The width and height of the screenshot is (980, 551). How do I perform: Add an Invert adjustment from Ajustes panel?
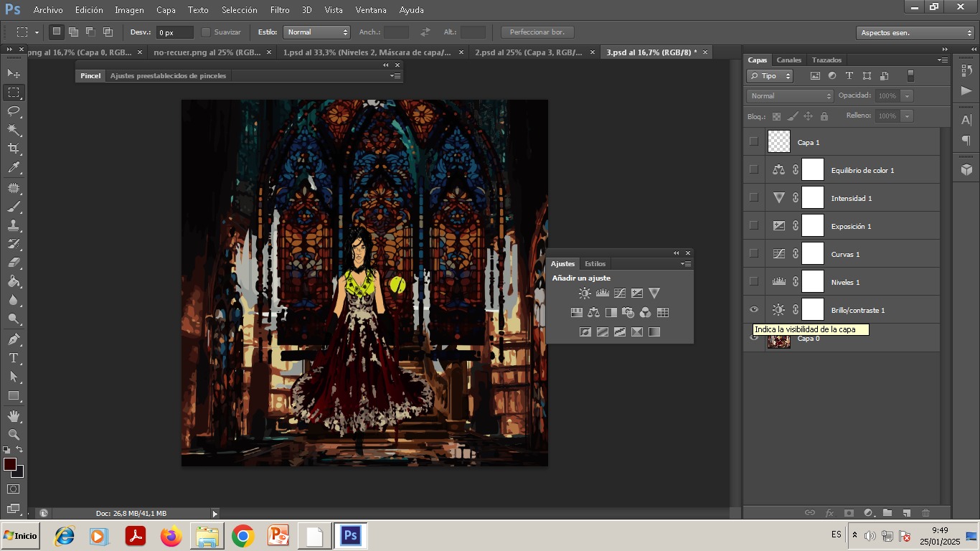point(585,332)
